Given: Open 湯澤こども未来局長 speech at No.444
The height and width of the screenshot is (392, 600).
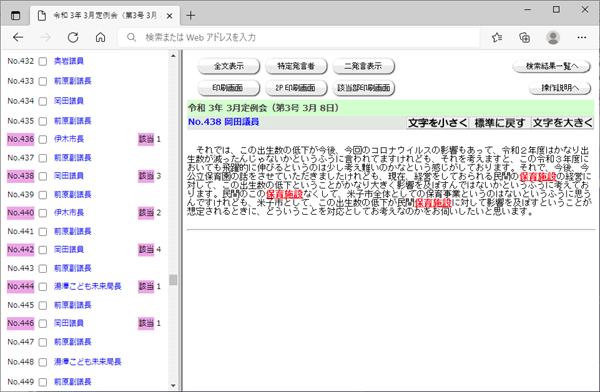Looking at the screenshot, I should [x=87, y=286].
